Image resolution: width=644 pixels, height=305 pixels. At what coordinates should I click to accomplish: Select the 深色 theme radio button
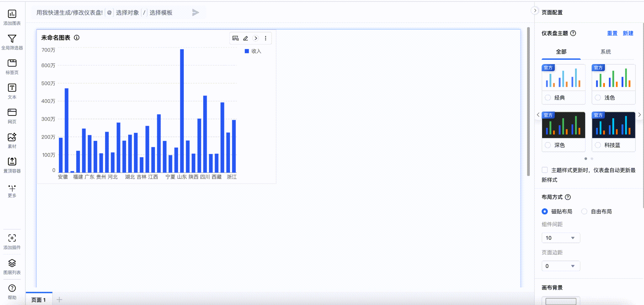point(548,145)
